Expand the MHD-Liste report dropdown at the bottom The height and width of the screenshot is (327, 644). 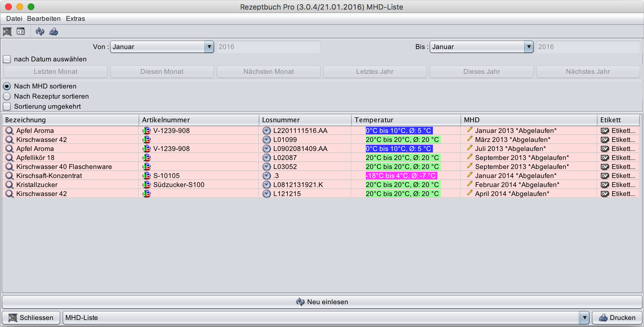point(585,318)
